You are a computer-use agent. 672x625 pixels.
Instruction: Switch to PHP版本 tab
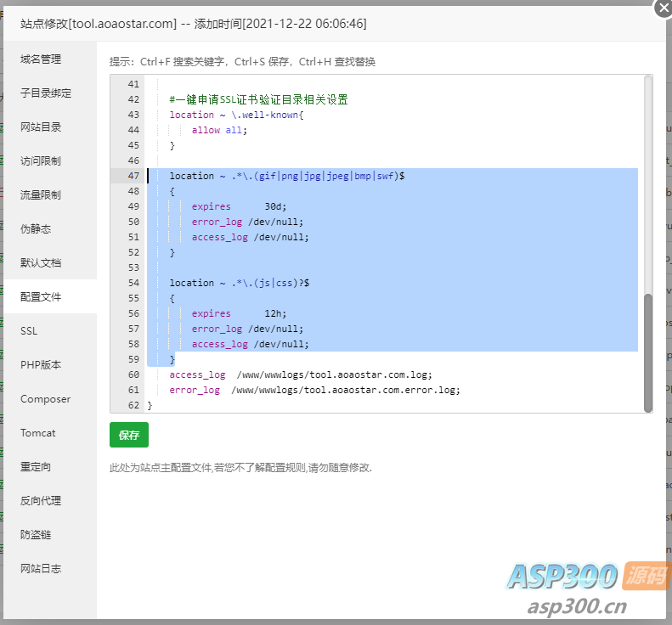click(x=41, y=365)
